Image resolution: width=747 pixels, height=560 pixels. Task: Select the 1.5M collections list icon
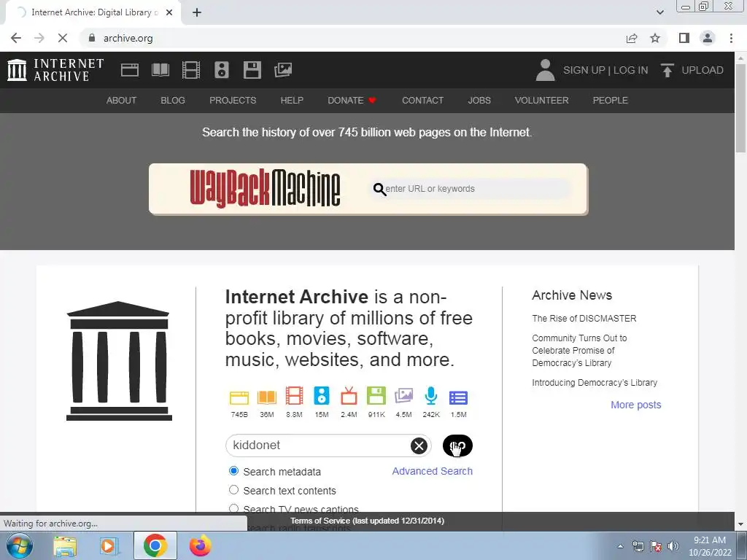point(458,397)
